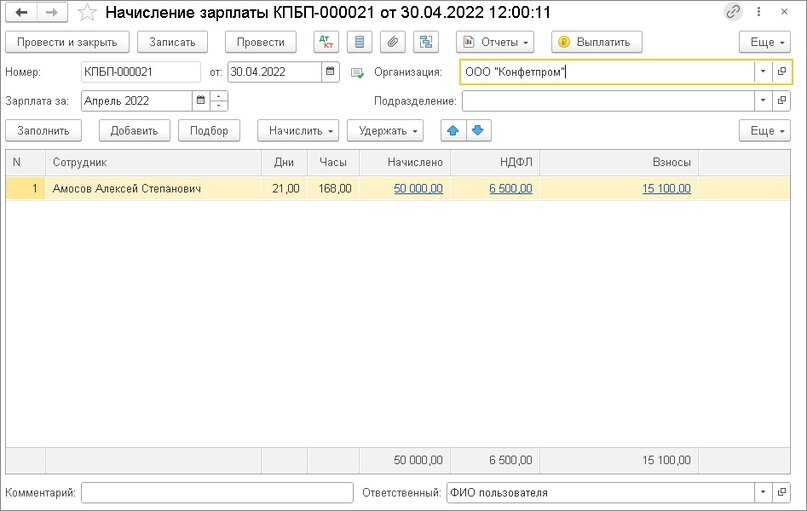Open Организация record in new form
This screenshot has width=807, height=511.
pyautogui.click(x=782, y=72)
